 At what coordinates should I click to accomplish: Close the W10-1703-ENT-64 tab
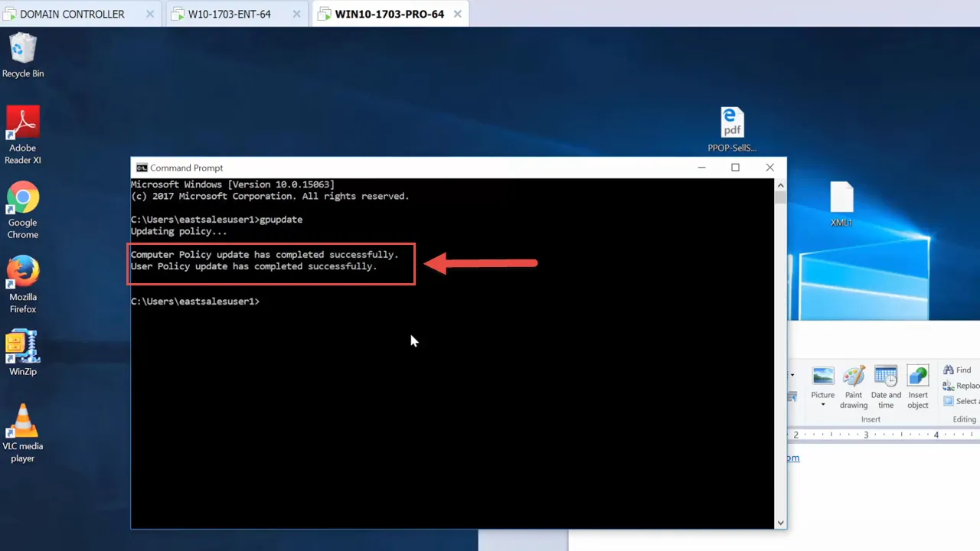(x=295, y=14)
